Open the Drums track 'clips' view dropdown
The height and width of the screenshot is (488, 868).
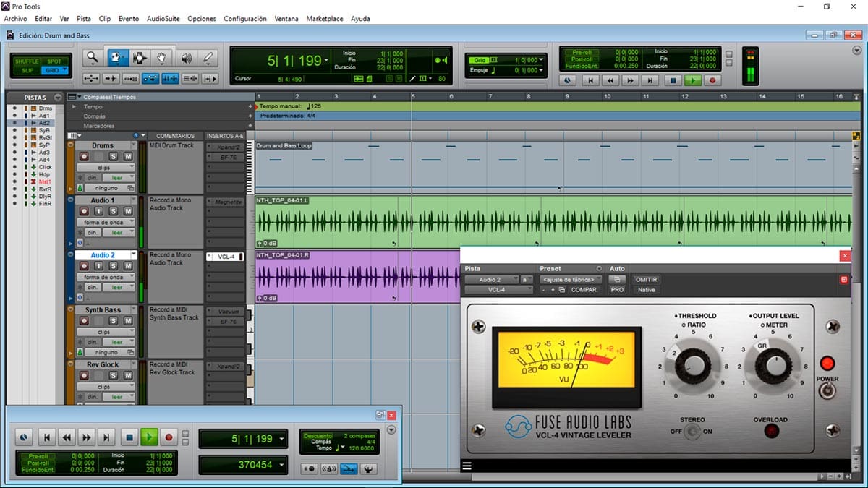106,168
